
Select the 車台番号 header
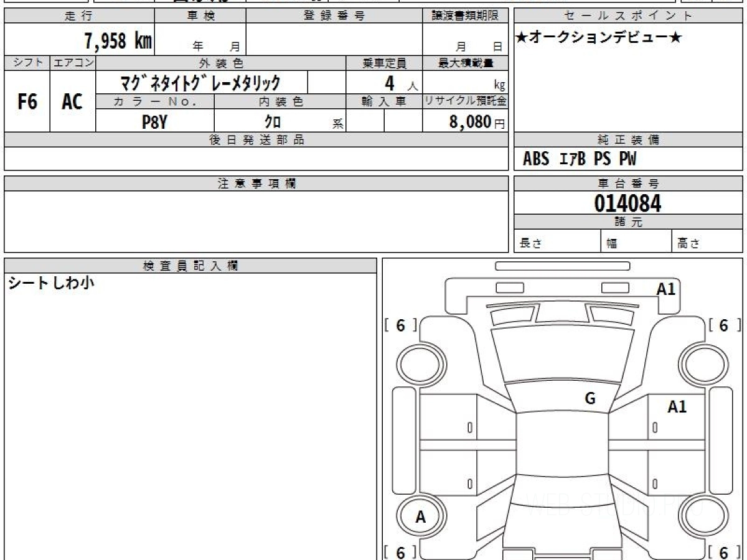pyautogui.click(x=628, y=184)
